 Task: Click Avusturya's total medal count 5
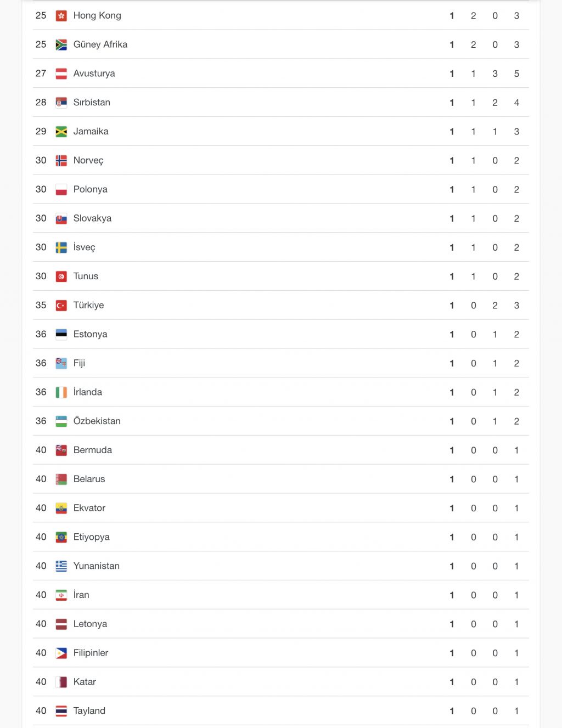(516, 74)
